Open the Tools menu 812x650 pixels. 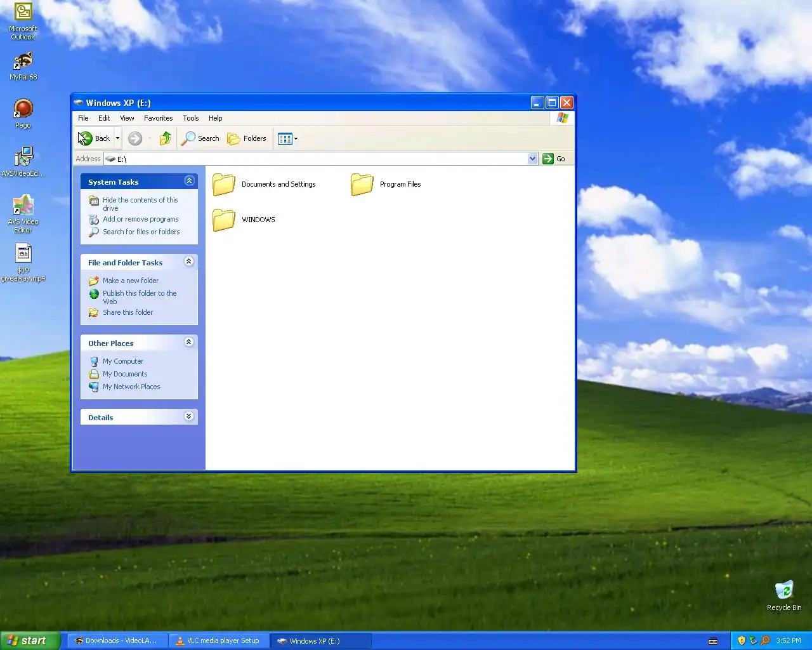[191, 118]
